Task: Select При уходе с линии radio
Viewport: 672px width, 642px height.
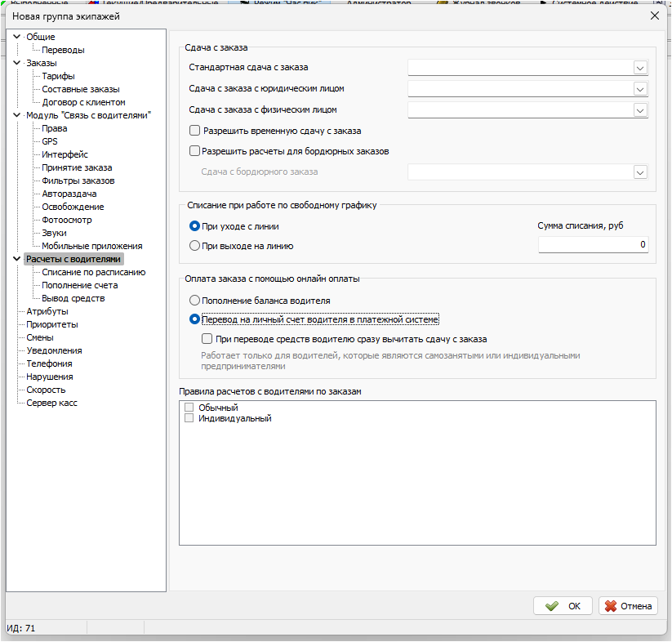Action: pyautogui.click(x=194, y=226)
